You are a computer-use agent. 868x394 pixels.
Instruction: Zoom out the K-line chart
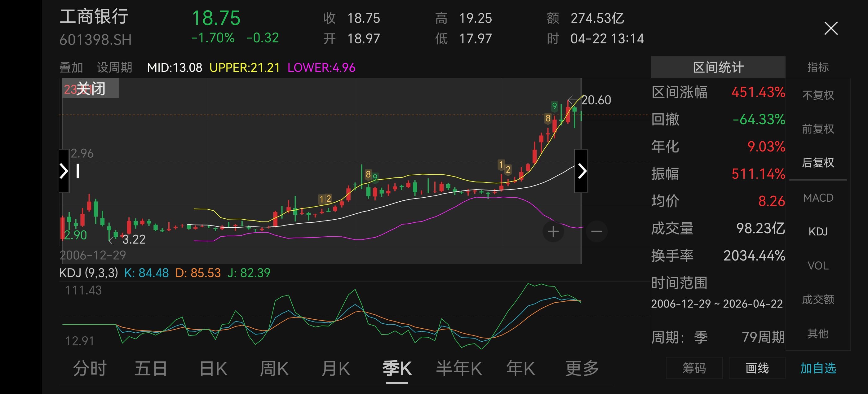pos(596,231)
